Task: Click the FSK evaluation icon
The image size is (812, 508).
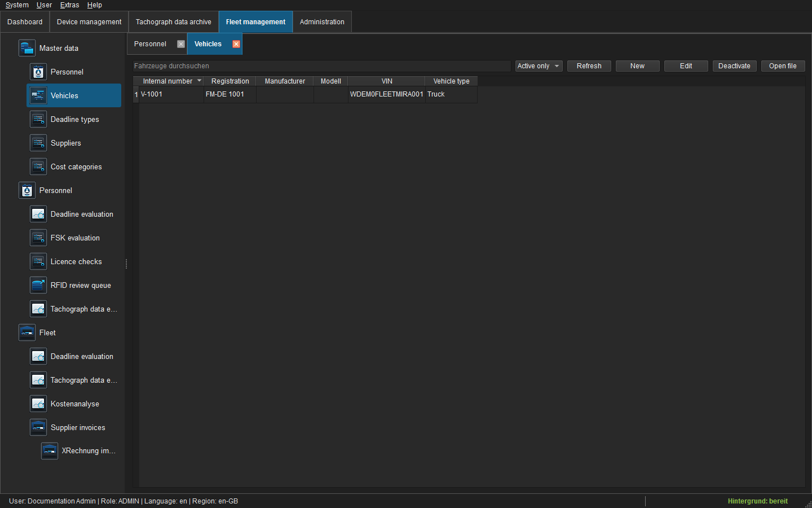Action: pyautogui.click(x=38, y=238)
